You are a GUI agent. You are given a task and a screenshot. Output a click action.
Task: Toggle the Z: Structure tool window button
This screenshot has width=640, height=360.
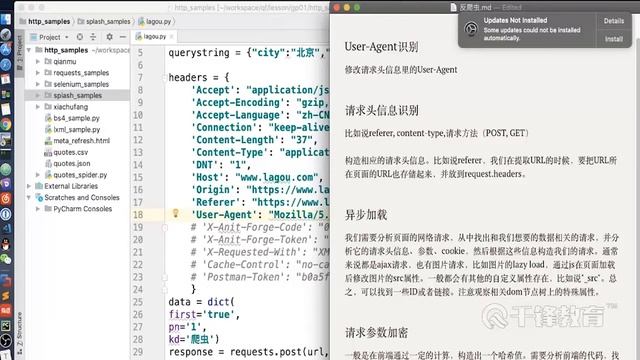(19, 333)
